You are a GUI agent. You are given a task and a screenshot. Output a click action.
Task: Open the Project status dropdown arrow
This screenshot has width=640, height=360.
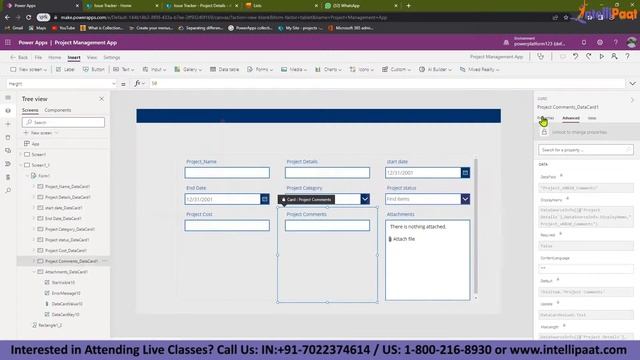coord(465,199)
